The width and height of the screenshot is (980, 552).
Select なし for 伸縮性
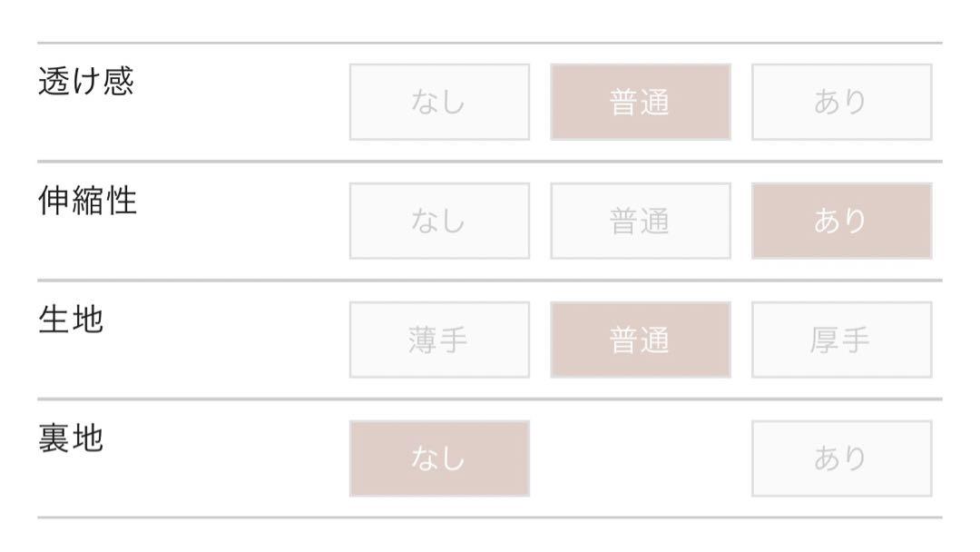click(439, 221)
